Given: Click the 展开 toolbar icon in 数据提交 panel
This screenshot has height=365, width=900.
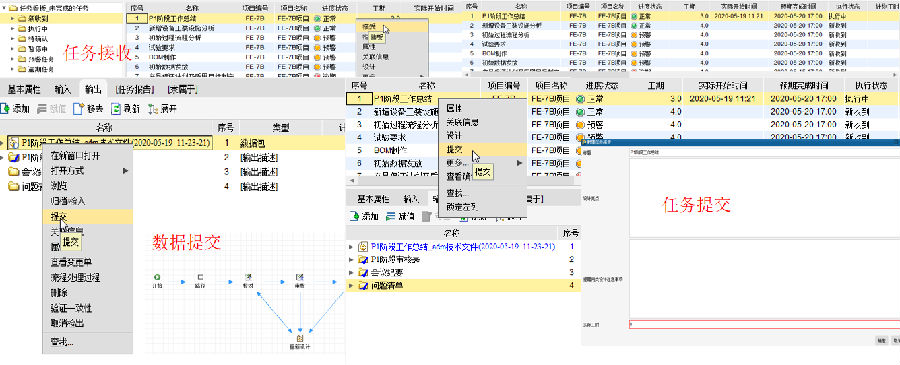Looking at the screenshot, I should pos(153,108).
